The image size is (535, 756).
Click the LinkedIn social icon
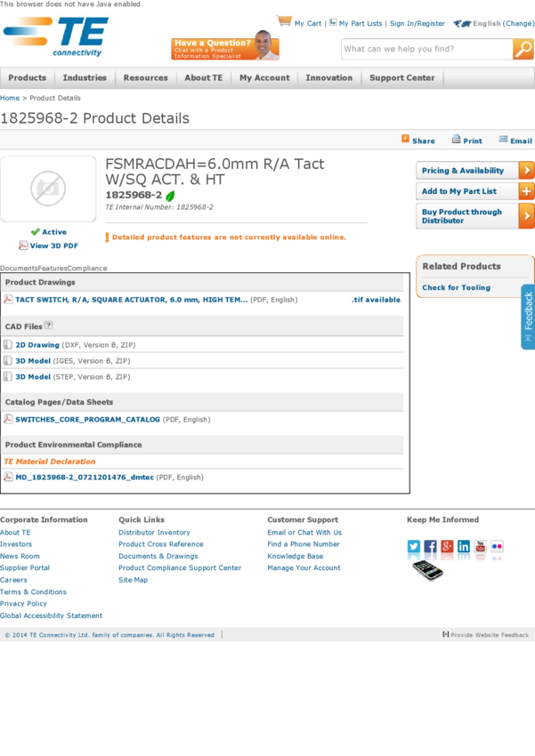click(464, 547)
